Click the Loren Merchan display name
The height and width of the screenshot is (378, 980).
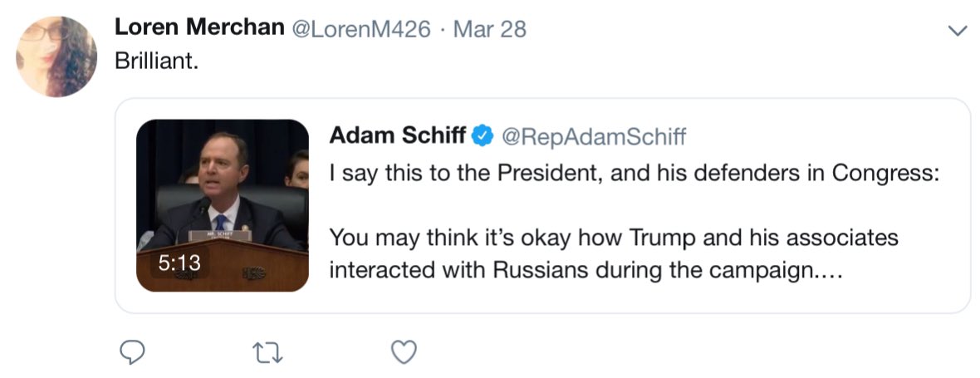(x=198, y=28)
